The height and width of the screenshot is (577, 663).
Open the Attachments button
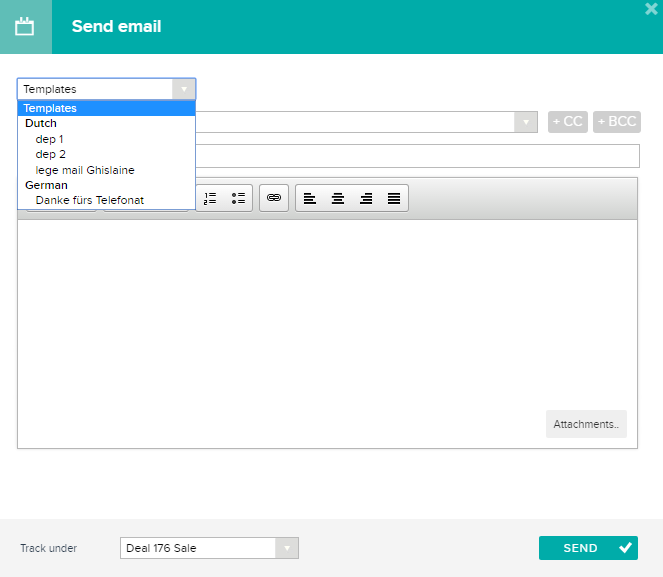click(586, 424)
